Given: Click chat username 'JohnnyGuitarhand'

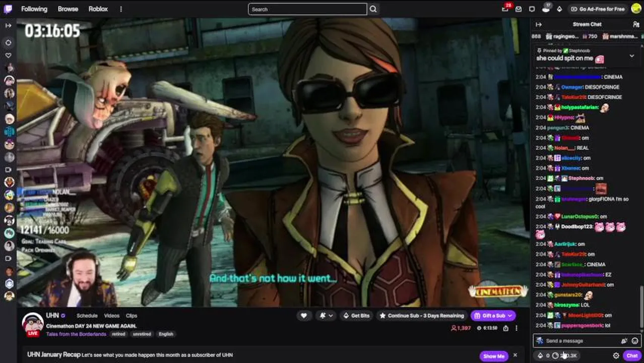Looking at the screenshot, I should pyautogui.click(x=583, y=285).
